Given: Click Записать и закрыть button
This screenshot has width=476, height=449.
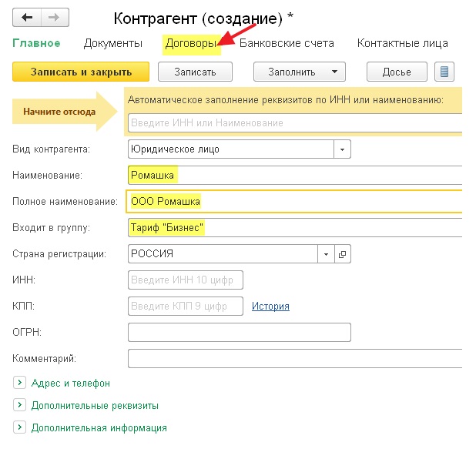Looking at the screenshot, I should (81, 72).
